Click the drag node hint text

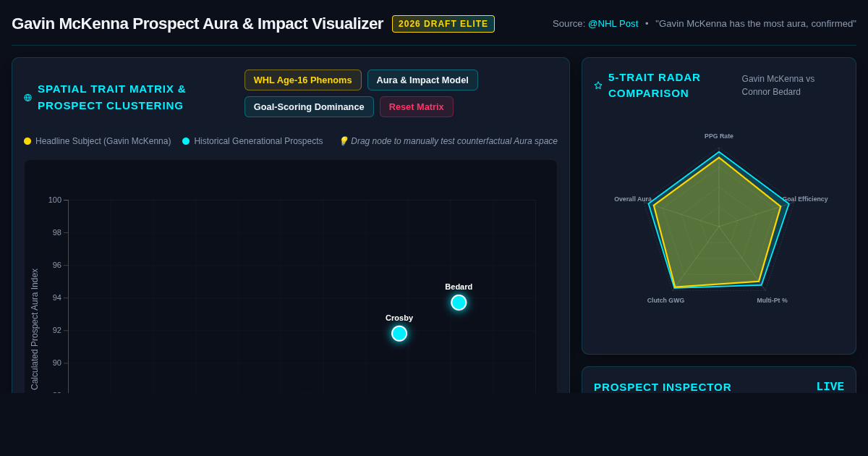coord(454,141)
